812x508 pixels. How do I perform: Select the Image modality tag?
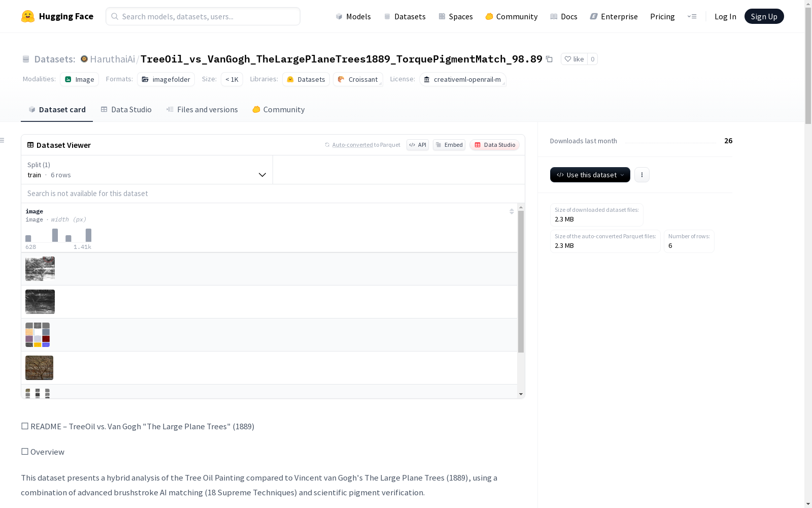pos(80,79)
